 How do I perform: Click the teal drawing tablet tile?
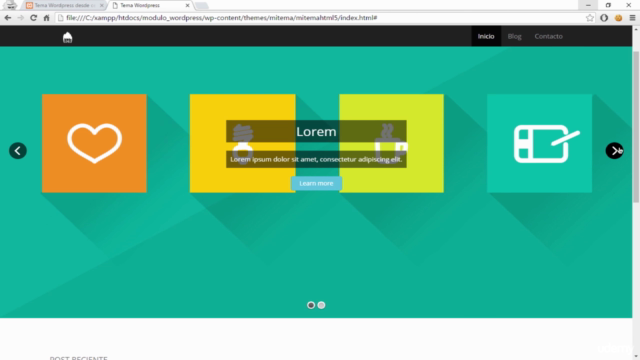pyautogui.click(x=539, y=143)
